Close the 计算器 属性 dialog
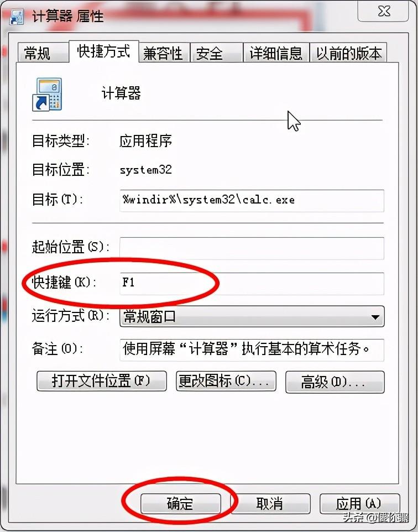Screen dimensions: 418x532 click(x=383, y=11)
